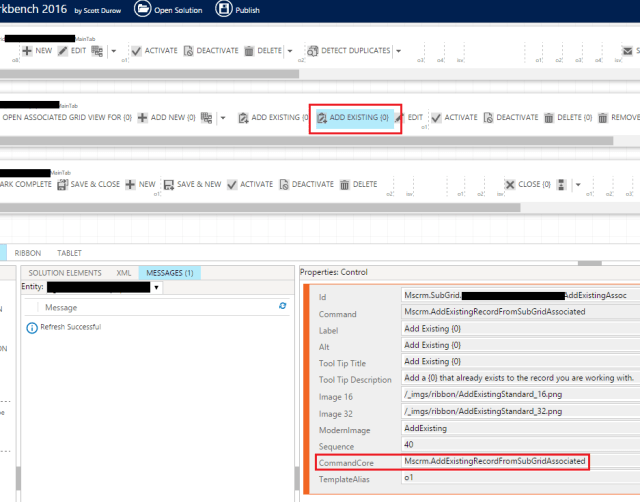Switch to the XML tab
This screenshot has height=502, width=640.
click(124, 272)
